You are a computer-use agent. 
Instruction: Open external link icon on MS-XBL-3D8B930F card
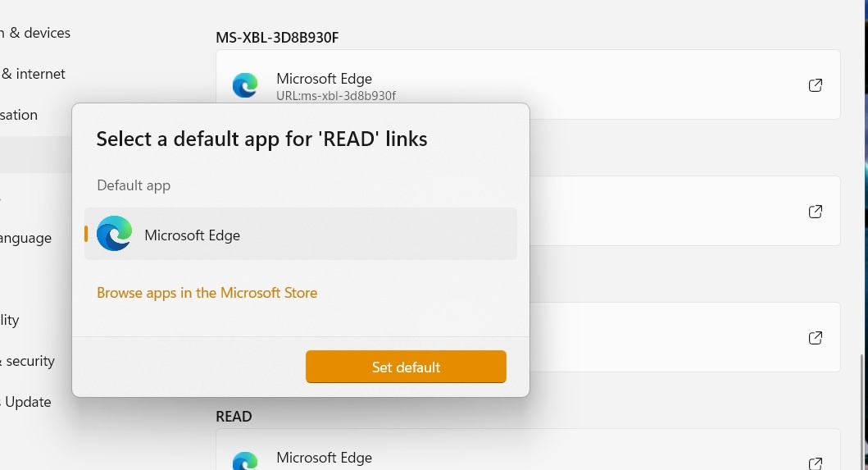pos(815,84)
